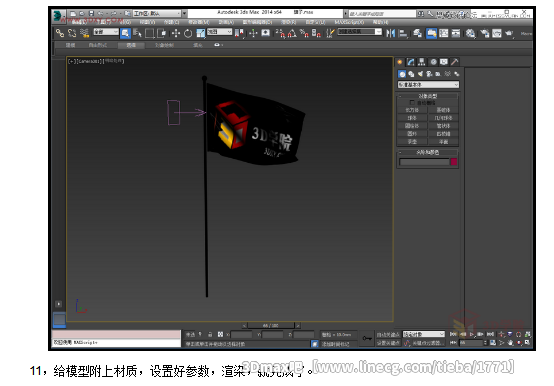Open the Modifiers menu (M)

click(199, 22)
